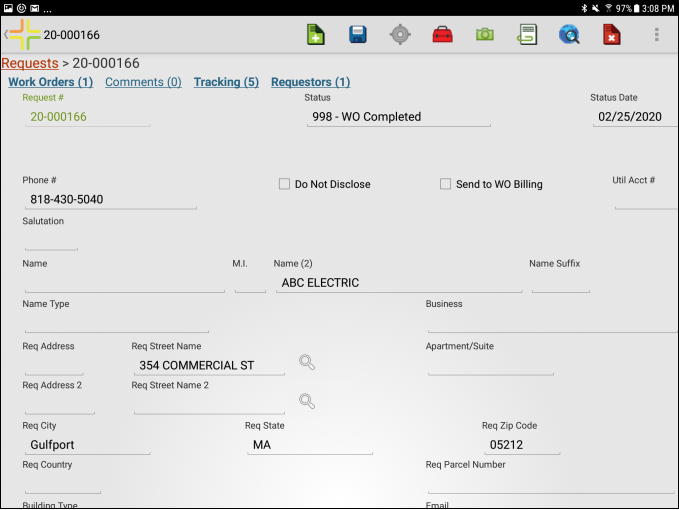Image resolution: width=679 pixels, height=510 pixels.
Task: Search Req Street Name with magnifier icon
Action: (307, 362)
